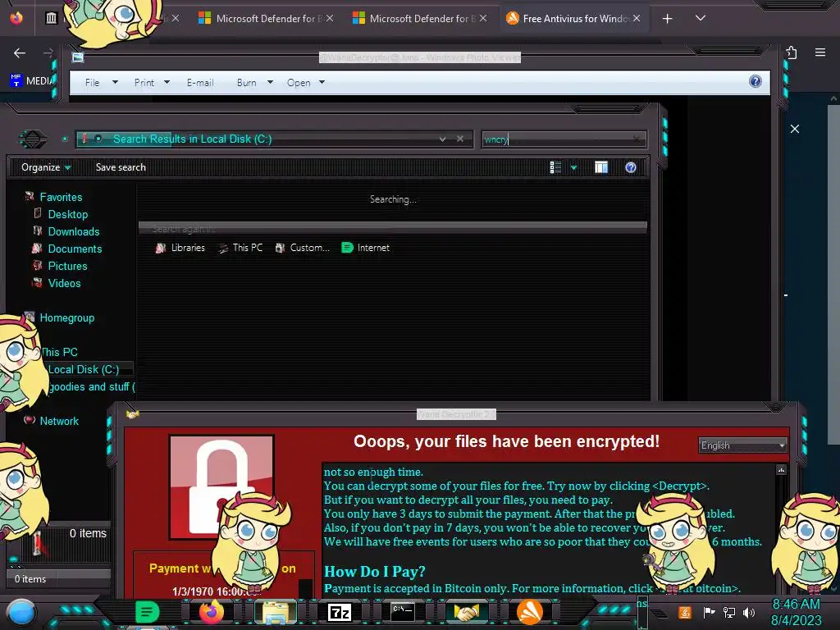Open new browser tab with plus

click(668, 19)
